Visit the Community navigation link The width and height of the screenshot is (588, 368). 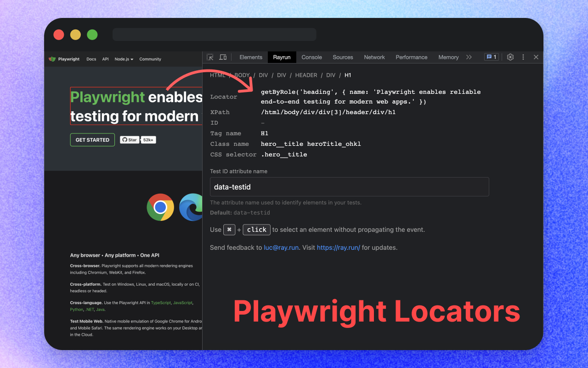[150, 59]
